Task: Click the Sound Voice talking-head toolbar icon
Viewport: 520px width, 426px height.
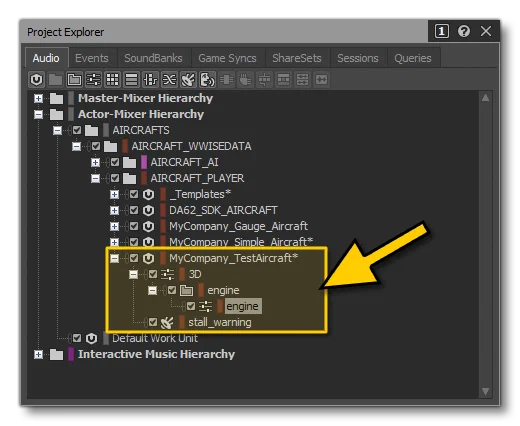Action: pyautogui.click(x=207, y=80)
